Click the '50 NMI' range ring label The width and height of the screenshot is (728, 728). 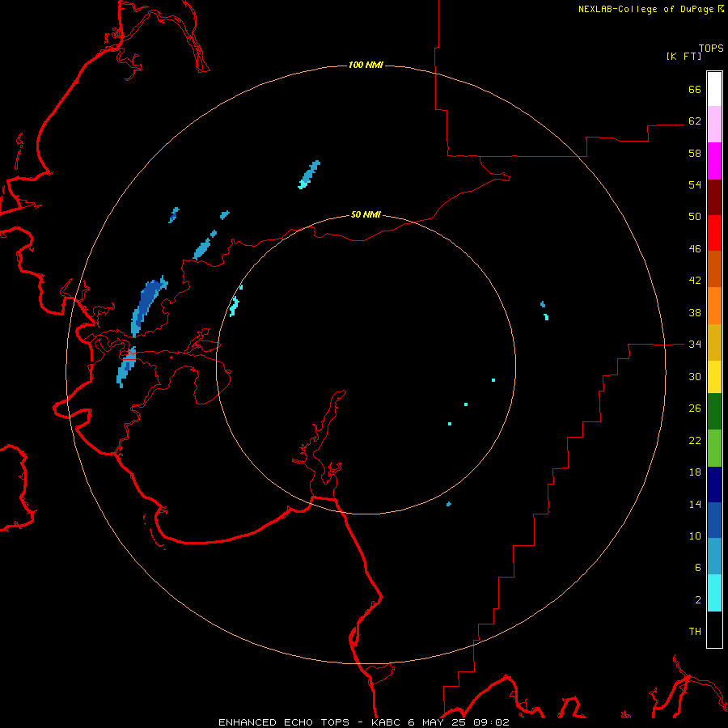(366, 214)
